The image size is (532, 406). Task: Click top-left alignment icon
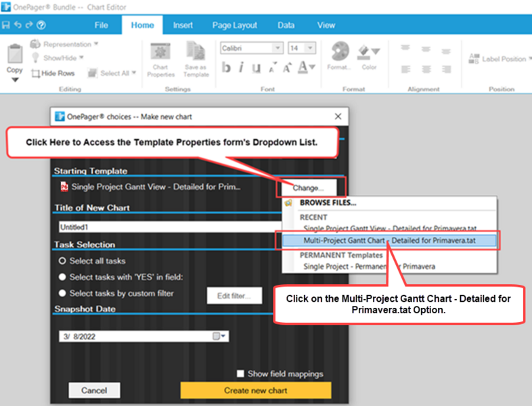pyautogui.click(x=405, y=47)
